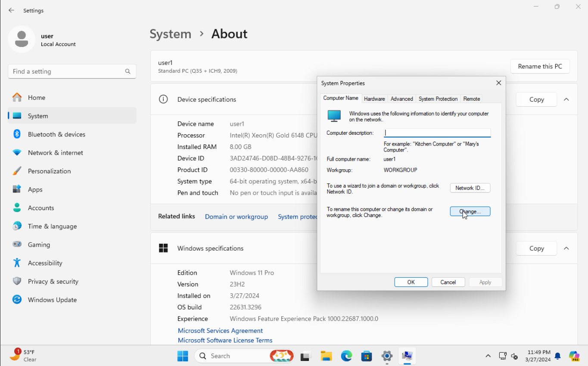Image resolution: width=588 pixels, height=366 pixels.
Task: Click the taskbar Search box
Action: click(244, 356)
